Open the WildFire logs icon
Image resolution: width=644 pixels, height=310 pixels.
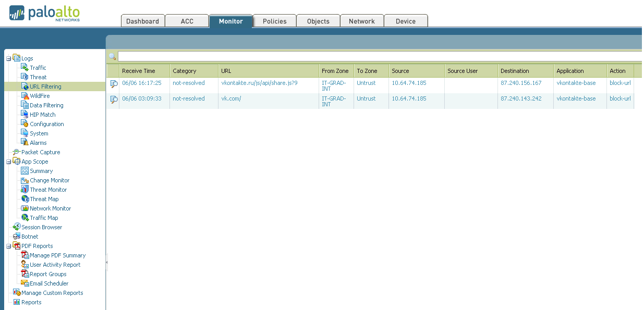click(x=25, y=95)
